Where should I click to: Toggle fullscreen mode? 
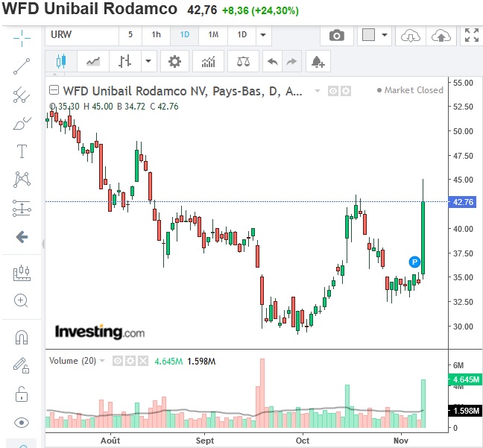[x=472, y=35]
